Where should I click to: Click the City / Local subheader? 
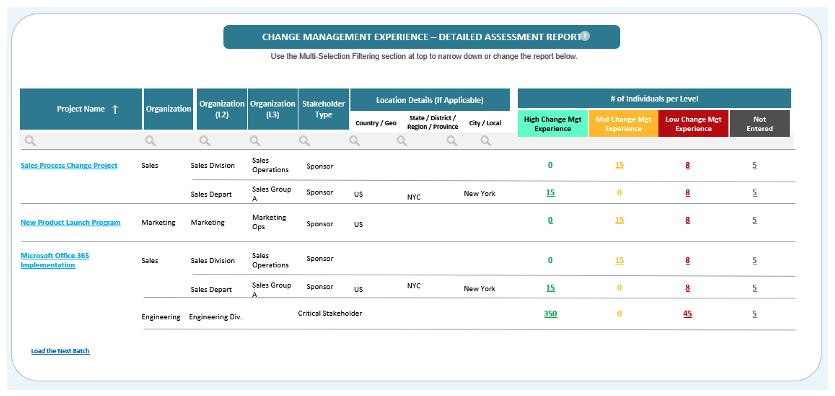(x=485, y=123)
